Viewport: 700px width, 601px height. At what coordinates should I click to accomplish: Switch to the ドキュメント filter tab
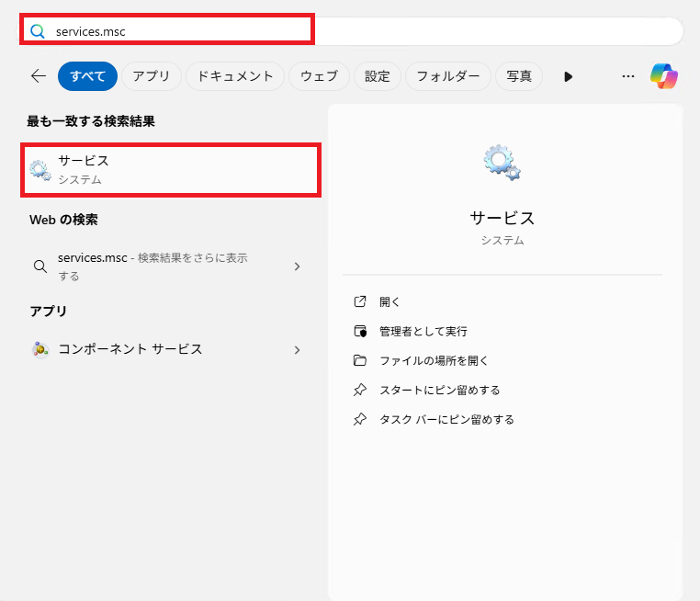click(x=236, y=76)
